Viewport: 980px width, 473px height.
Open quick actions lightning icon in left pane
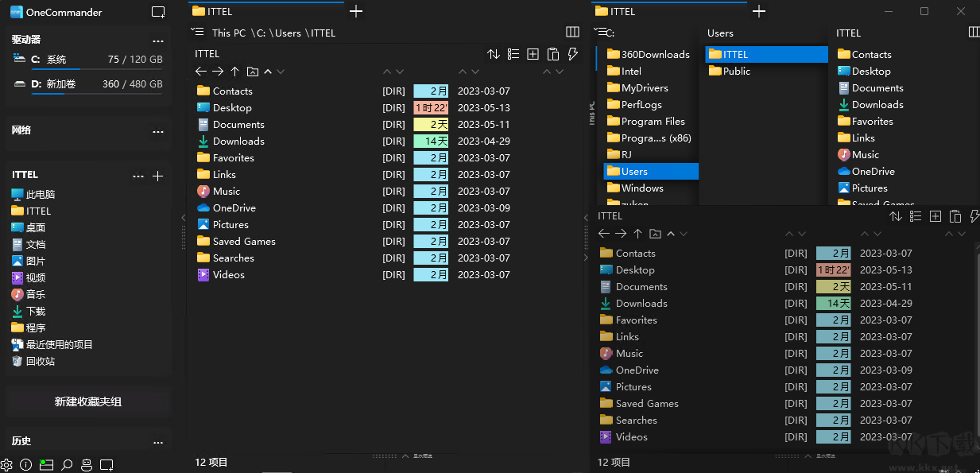coord(572,54)
